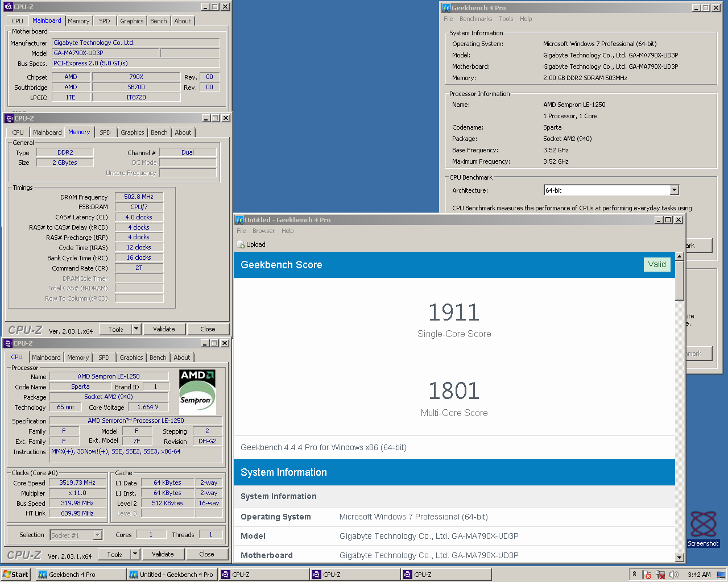Click Close button in Memory window
The image size is (728, 582).
point(208,329)
